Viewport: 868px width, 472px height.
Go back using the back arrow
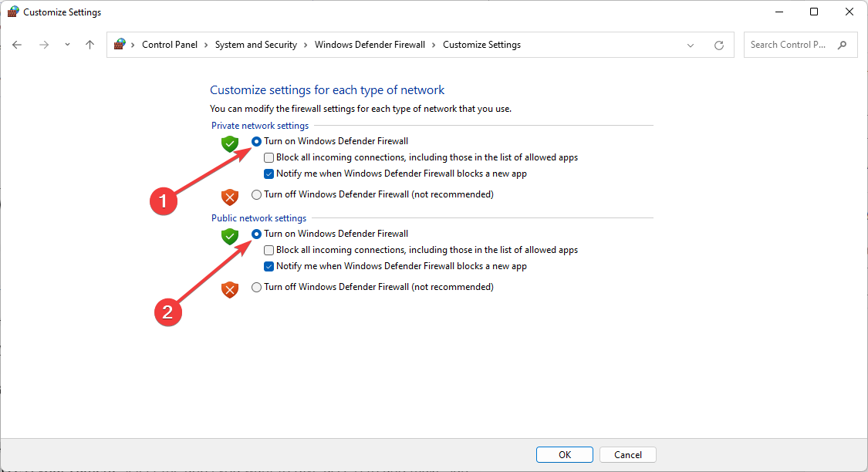pos(17,45)
